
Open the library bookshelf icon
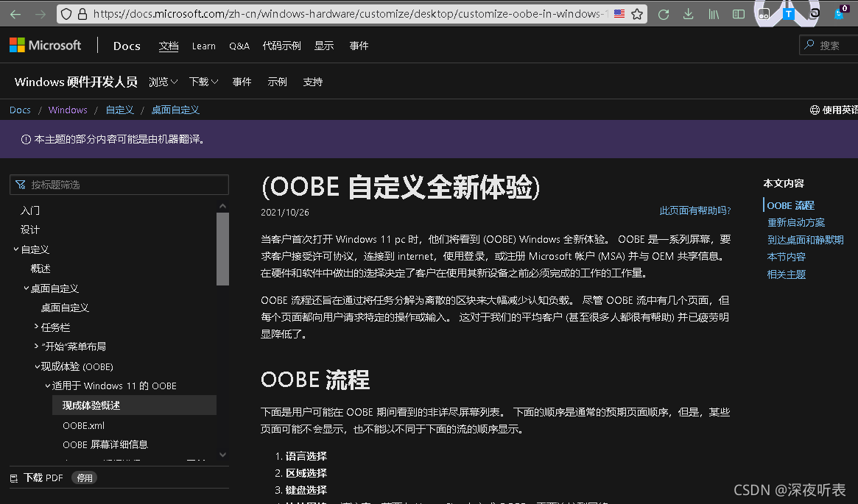click(714, 14)
